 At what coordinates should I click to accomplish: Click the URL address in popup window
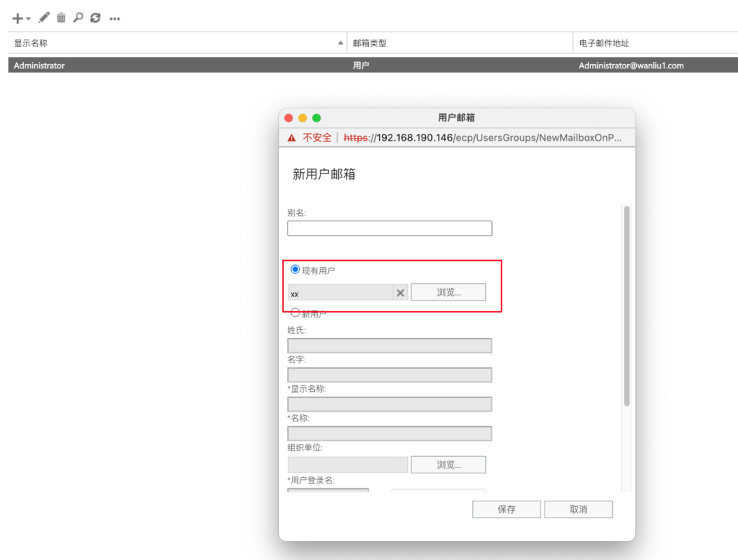click(x=482, y=138)
